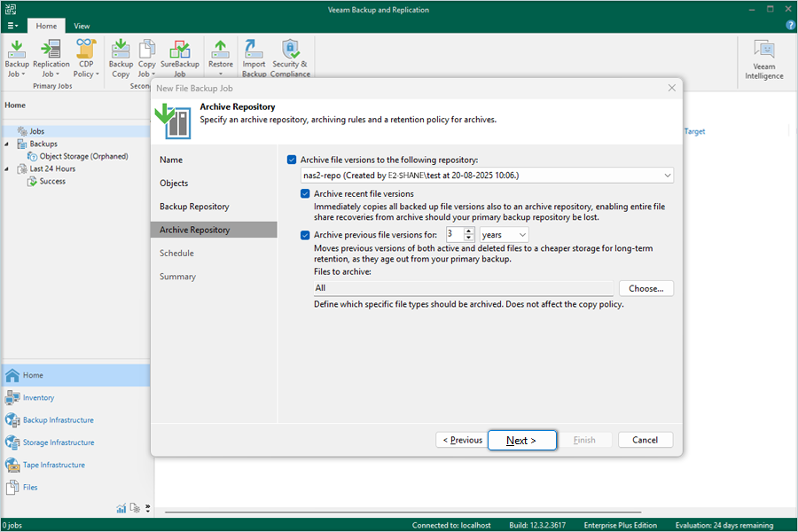The width and height of the screenshot is (798, 532).
Task: Click the Success node icon in tree
Action: coord(33,181)
